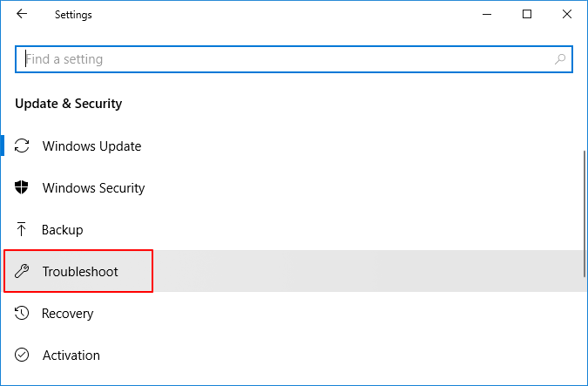This screenshot has width=588, height=386.
Task: Click the Windows Update sync icon
Action: pos(24,146)
